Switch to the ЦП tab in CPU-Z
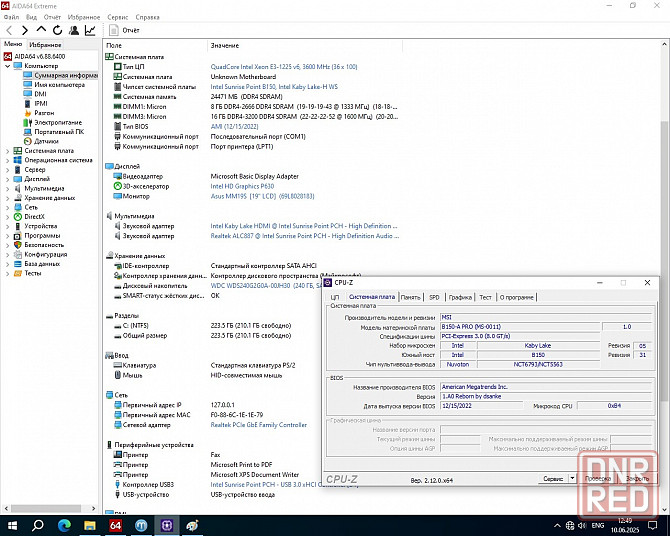The width and height of the screenshot is (670, 536). pyautogui.click(x=335, y=297)
